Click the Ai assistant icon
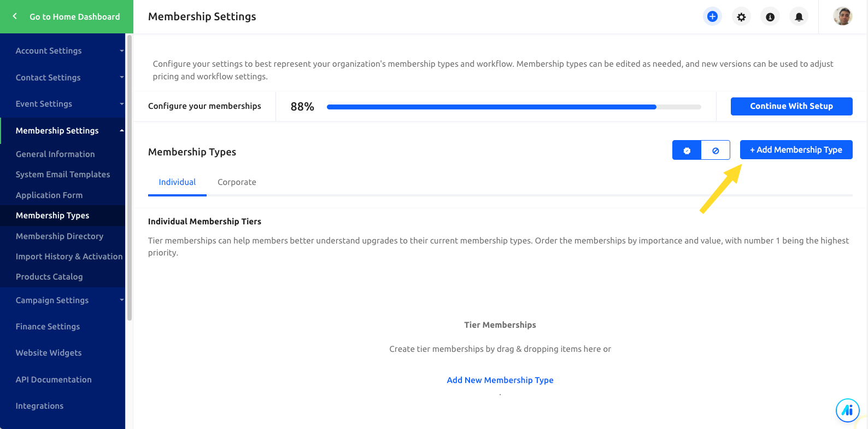Screen dimensions: 868x429 click(x=848, y=410)
